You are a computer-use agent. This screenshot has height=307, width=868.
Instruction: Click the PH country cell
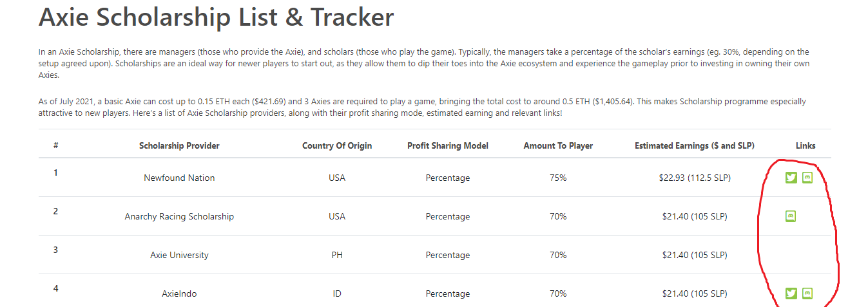click(337, 255)
